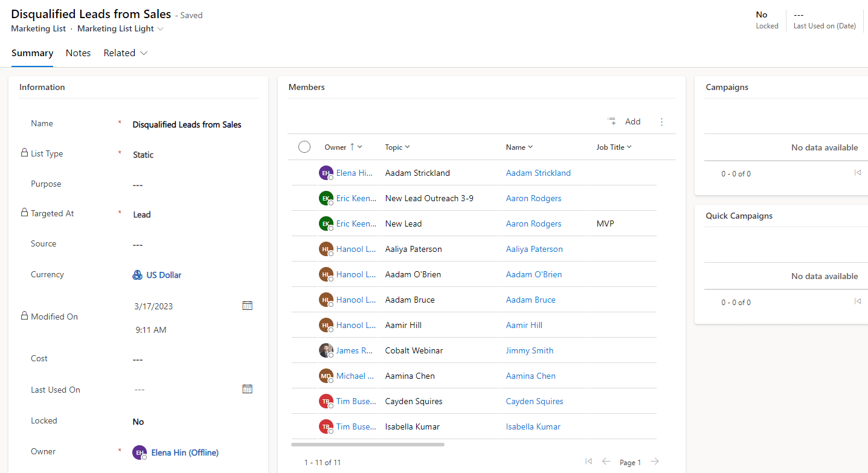Select the Summary tab
The width and height of the screenshot is (868, 473).
(31, 53)
